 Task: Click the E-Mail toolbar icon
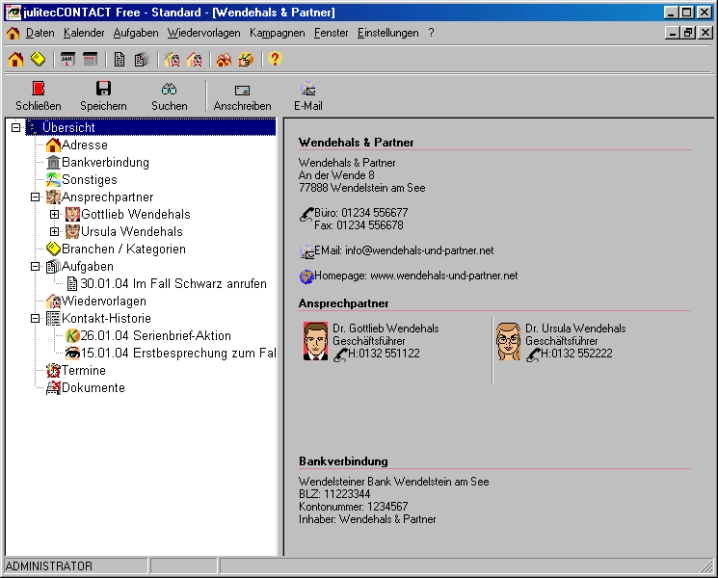tap(308, 90)
